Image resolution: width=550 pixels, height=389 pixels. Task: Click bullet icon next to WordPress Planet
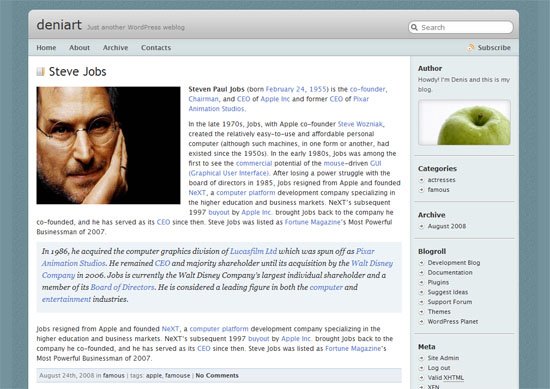pos(422,322)
